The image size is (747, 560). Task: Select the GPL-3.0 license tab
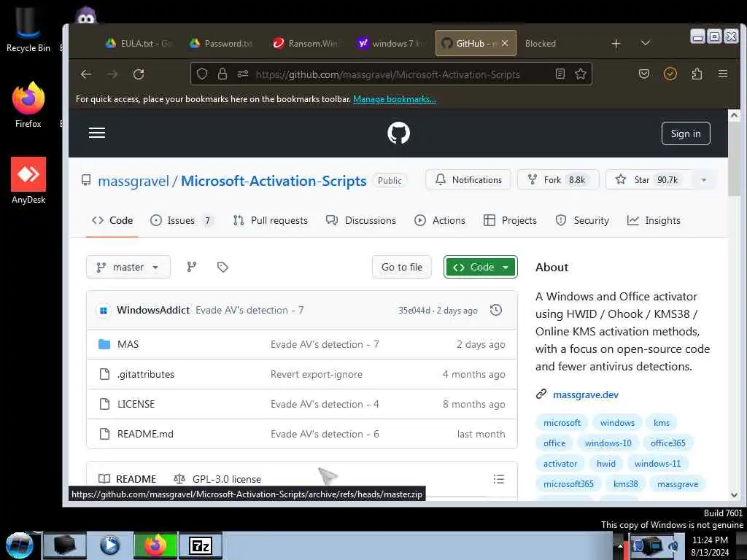(217, 479)
